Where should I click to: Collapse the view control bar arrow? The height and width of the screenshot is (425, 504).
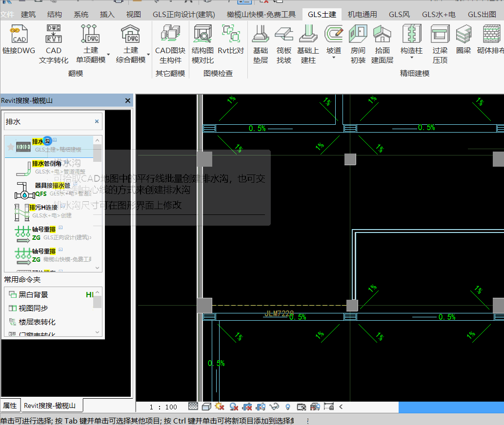tap(341, 406)
